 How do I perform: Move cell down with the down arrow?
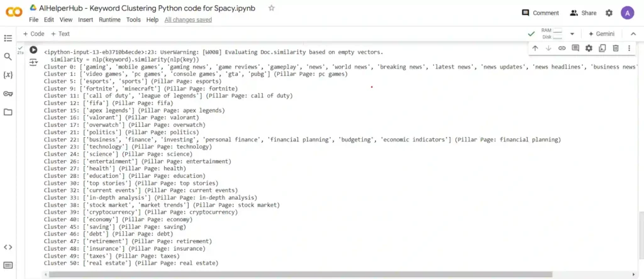[x=548, y=48]
